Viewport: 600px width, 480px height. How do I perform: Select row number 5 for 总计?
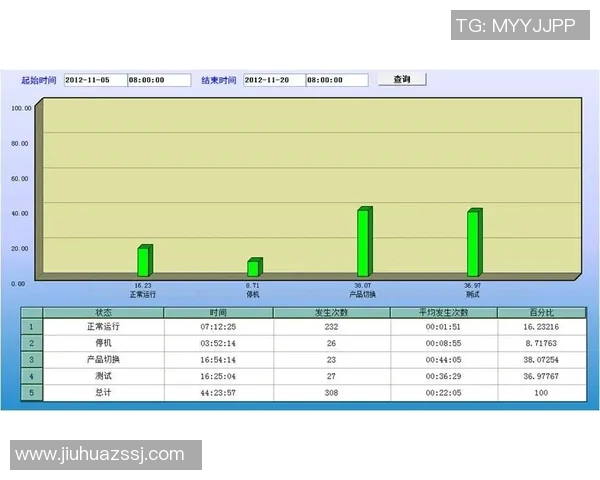click(x=32, y=393)
